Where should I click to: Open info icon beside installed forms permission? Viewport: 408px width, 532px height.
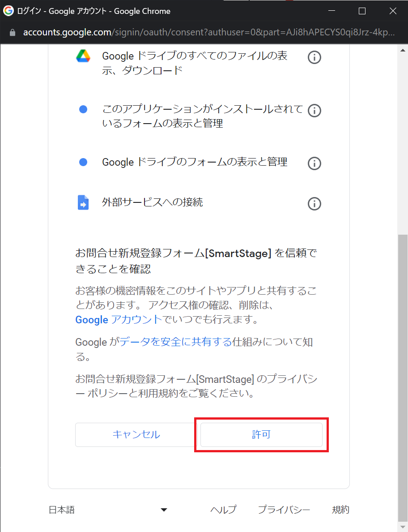(314, 111)
